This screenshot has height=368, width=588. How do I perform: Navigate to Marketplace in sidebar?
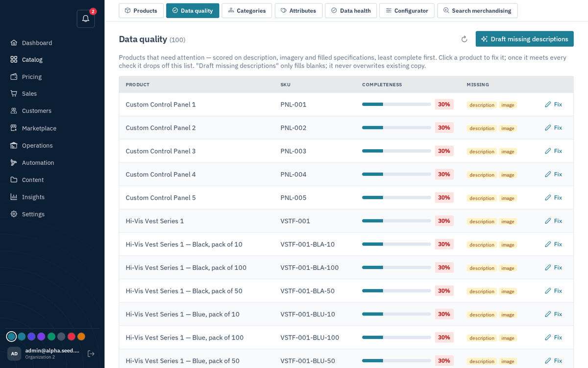pyautogui.click(x=39, y=128)
